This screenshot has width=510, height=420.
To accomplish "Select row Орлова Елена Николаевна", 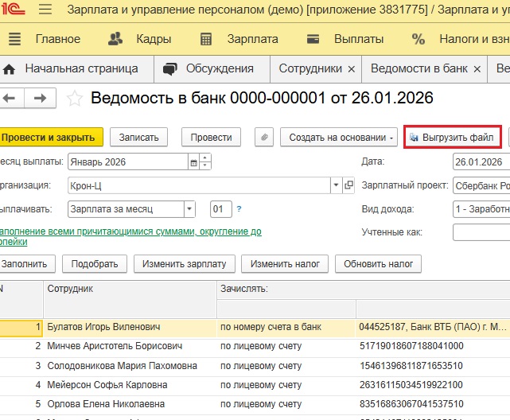I will click(x=255, y=404).
